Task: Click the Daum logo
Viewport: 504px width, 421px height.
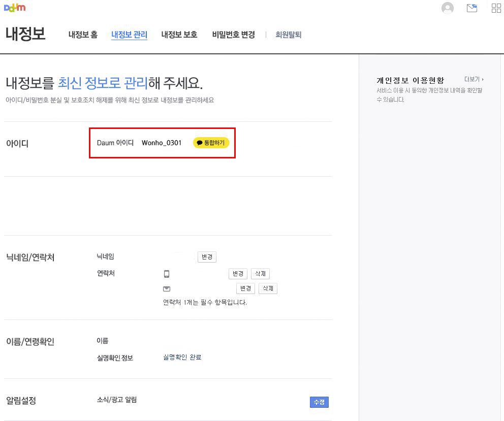Action: point(14,8)
